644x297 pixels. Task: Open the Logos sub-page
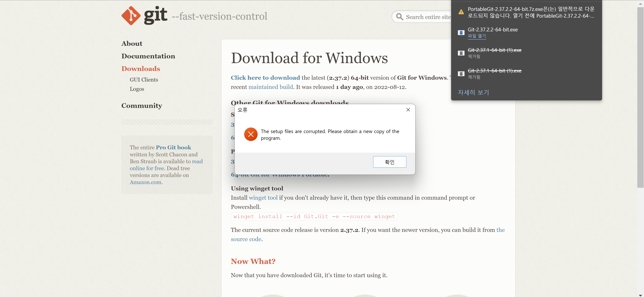(137, 89)
